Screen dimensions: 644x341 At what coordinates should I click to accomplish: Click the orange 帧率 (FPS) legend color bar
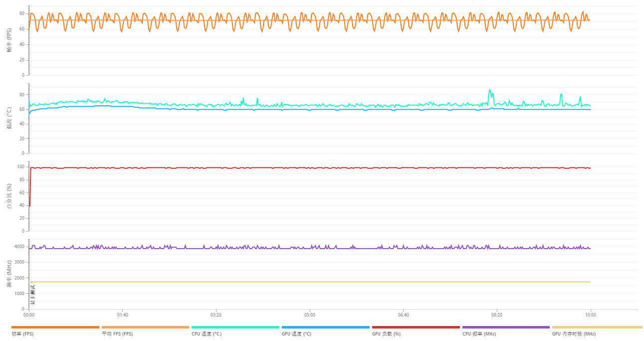click(x=55, y=328)
